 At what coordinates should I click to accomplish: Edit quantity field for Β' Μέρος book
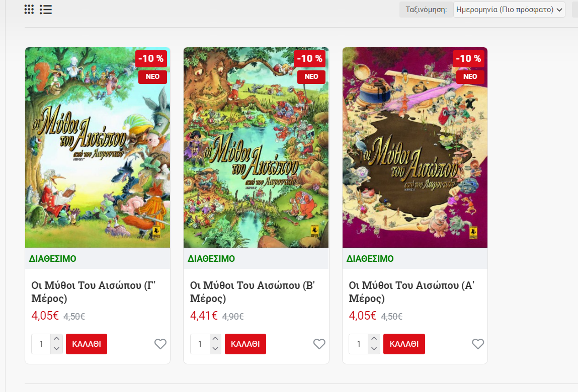(x=200, y=344)
